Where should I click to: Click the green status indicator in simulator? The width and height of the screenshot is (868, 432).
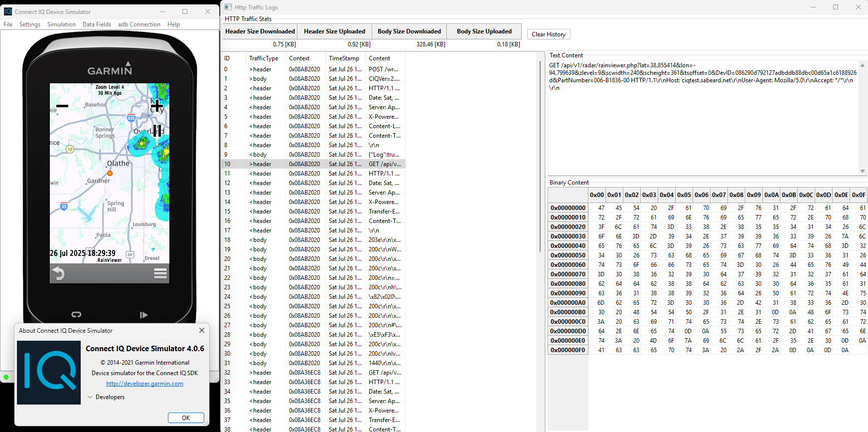(6, 377)
